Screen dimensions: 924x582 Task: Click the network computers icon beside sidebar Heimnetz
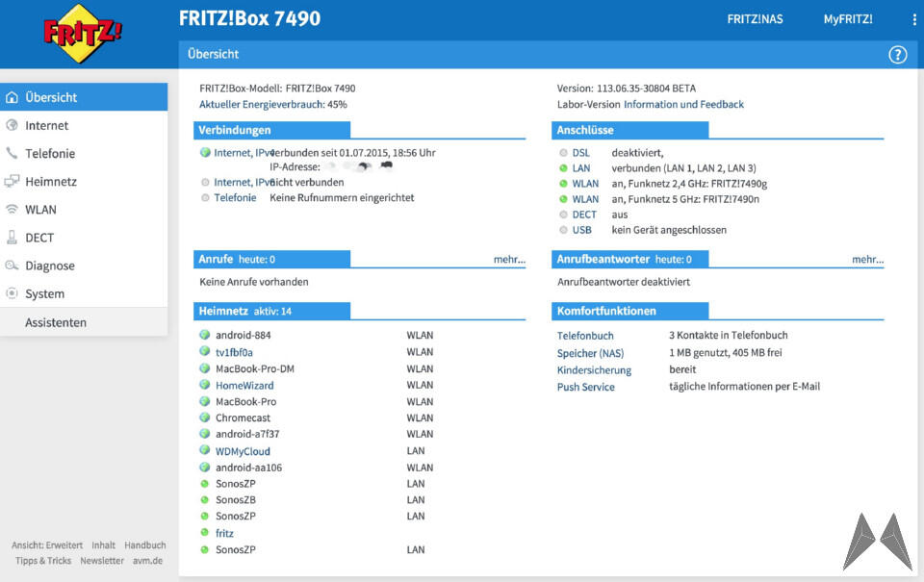click(x=12, y=181)
